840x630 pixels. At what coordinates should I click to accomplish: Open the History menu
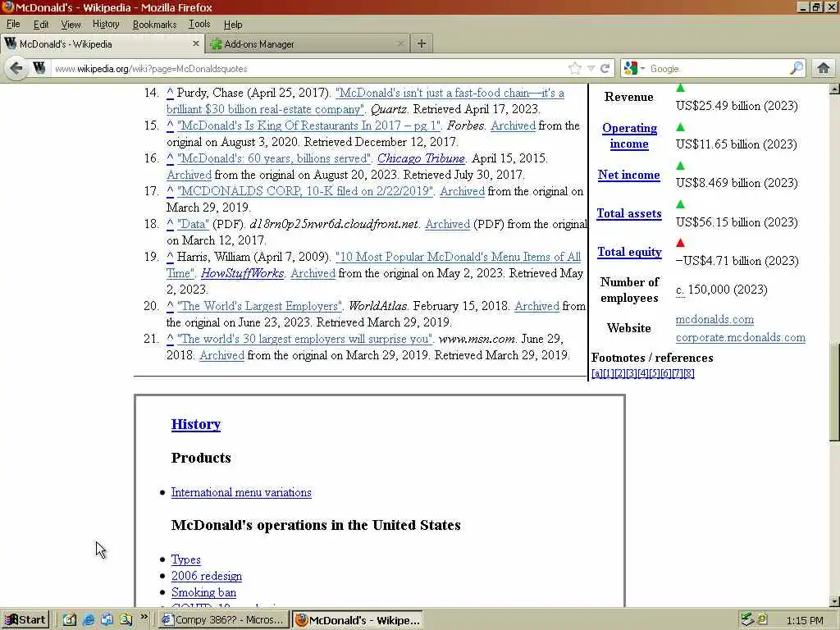click(x=106, y=24)
